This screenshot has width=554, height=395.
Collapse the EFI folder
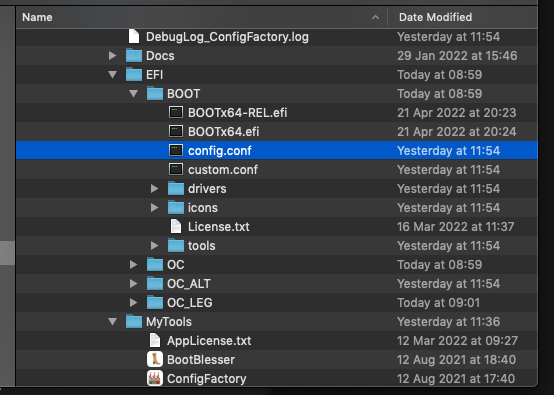[113, 75]
